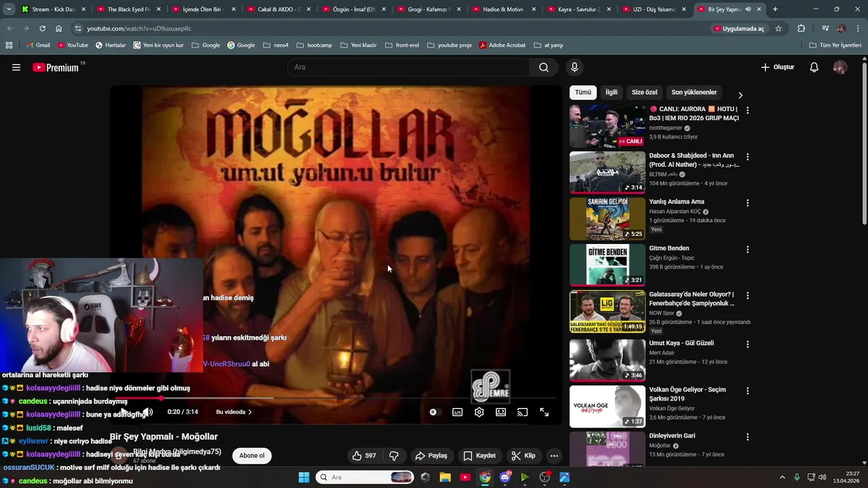Select the Son yüklenenler filter chip

point(694,92)
